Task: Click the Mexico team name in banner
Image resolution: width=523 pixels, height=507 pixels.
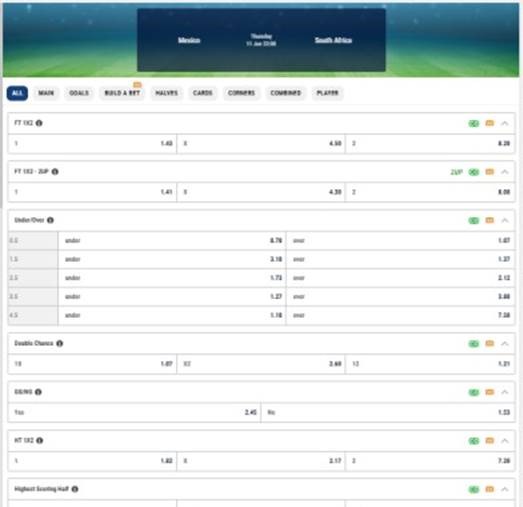Action: tap(189, 40)
